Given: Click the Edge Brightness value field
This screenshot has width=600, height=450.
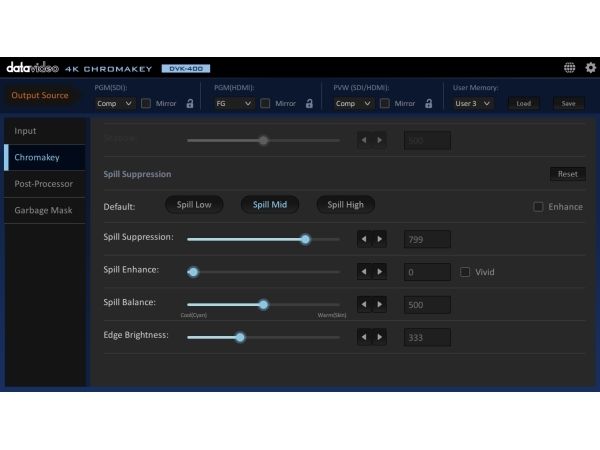Looking at the screenshot, I should click(427, 338).
